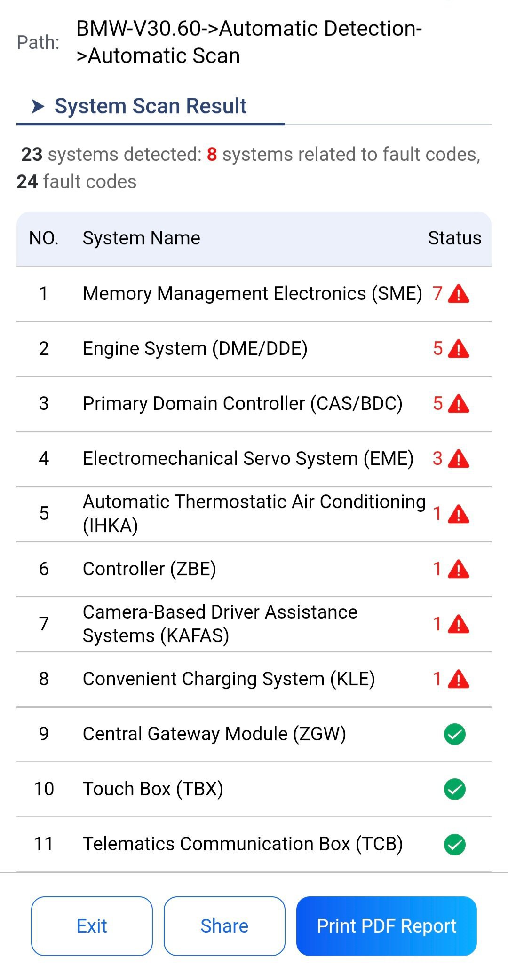508x980 pixels.
Task: Select the Camera-Based Driver Assistance Systems row
Action: tap(254, 624)
